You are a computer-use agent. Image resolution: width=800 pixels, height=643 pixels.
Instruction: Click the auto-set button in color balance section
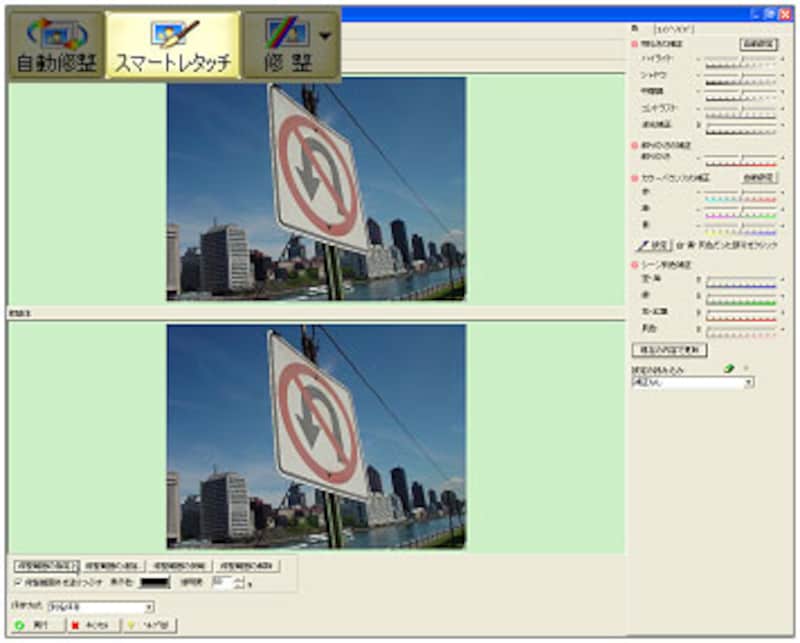(x=759, y=177)
